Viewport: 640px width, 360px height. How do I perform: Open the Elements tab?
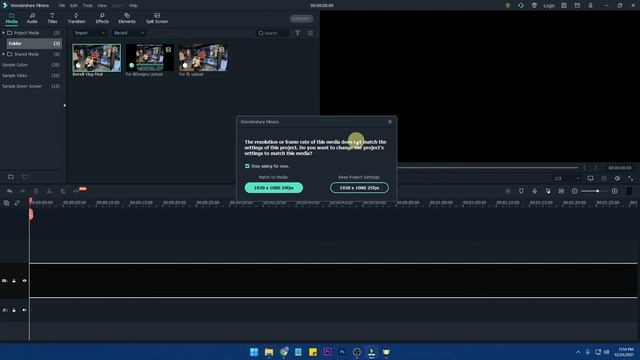pos(127,18)
